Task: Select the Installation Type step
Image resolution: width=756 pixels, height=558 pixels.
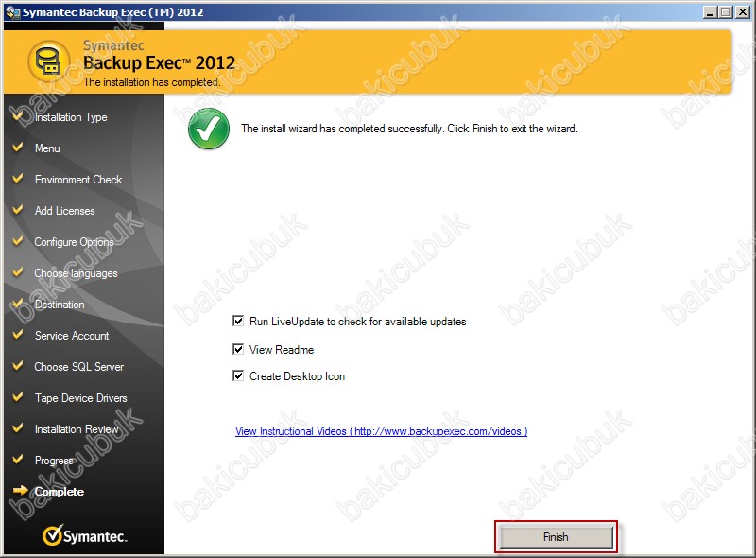Action: [71, 117]
